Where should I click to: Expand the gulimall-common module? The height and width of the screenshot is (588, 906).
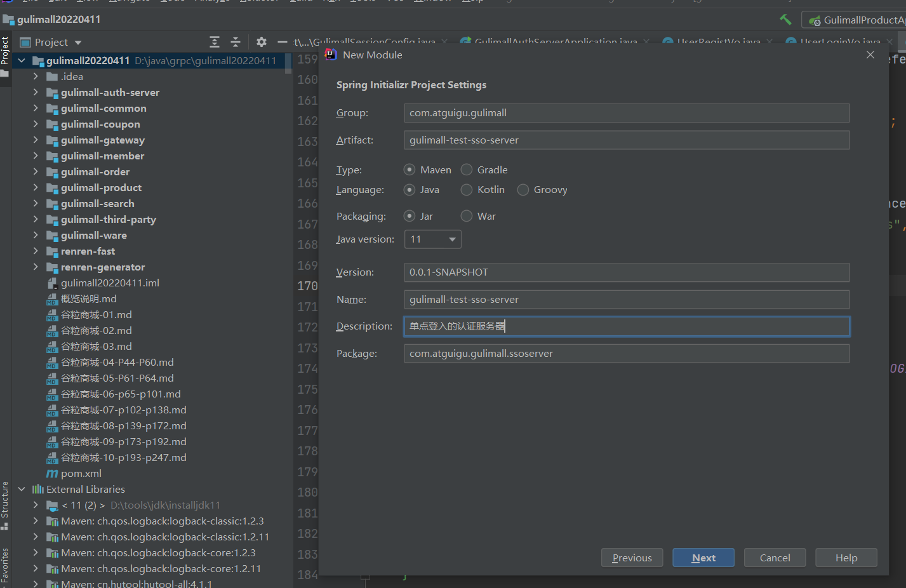36,109
